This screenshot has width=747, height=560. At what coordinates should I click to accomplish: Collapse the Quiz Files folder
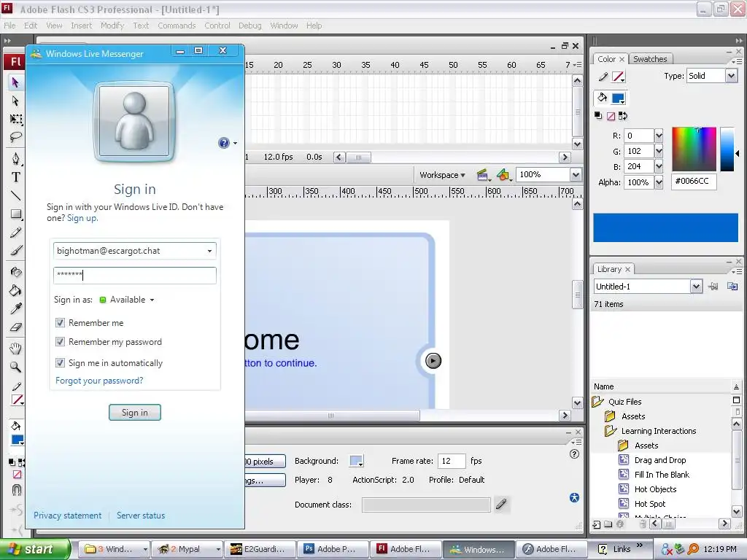point(598,402)
